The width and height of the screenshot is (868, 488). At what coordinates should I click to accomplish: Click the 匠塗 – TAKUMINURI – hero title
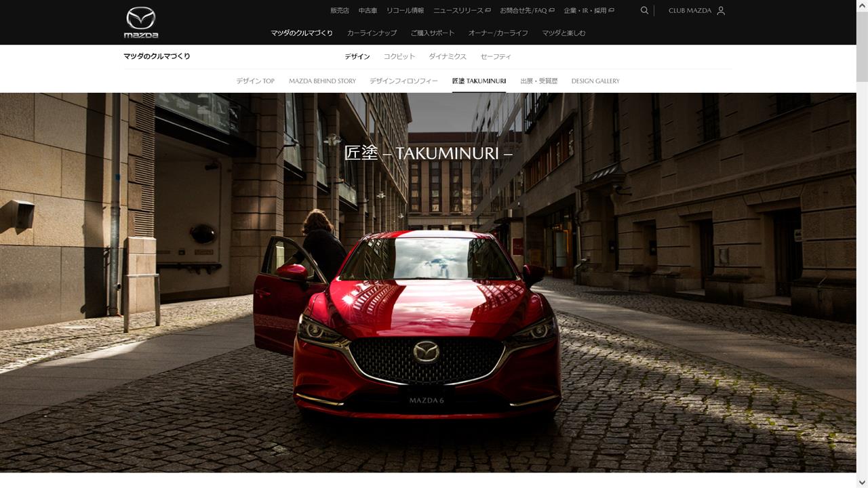pyautogui.click(x=428, y=153)
